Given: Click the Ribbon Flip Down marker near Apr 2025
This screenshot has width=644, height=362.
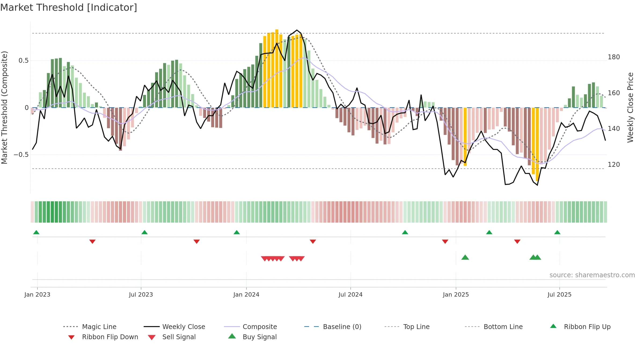Looking at the screenshot, I should coord(517,242).
